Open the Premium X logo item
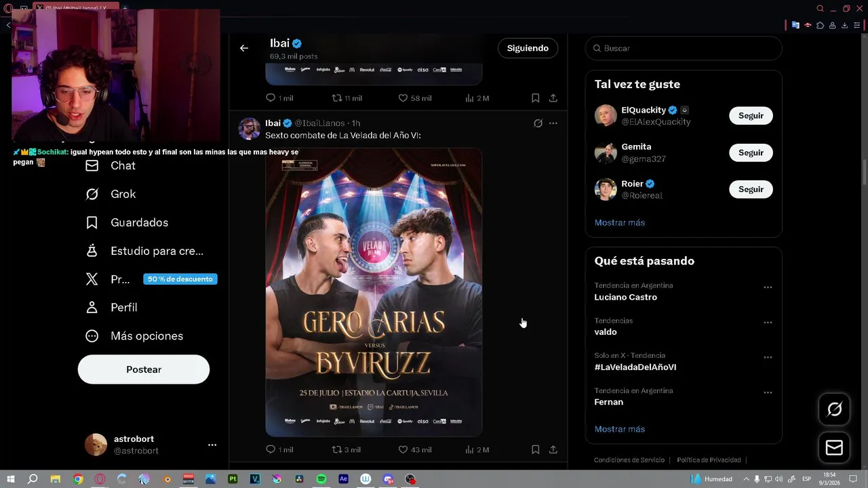The width and height of the screenshot is (868, 488). (x=92, y=279)
